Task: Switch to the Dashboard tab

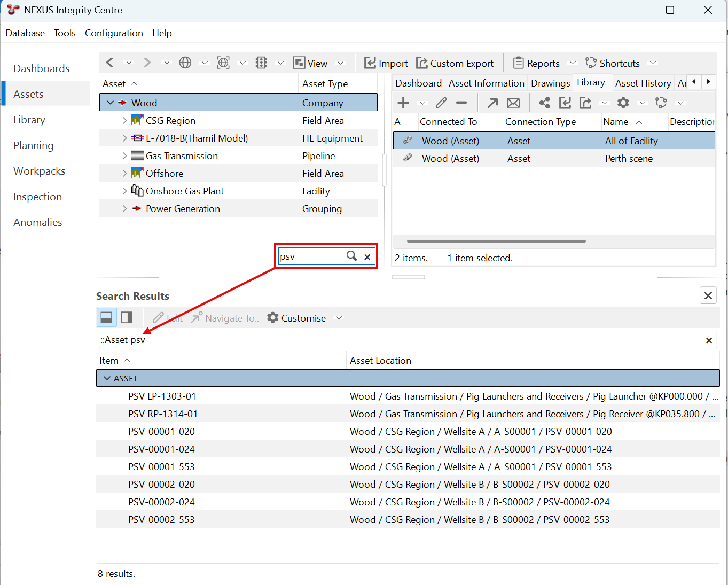Action: pyautogui.click(x=418, y=83)
